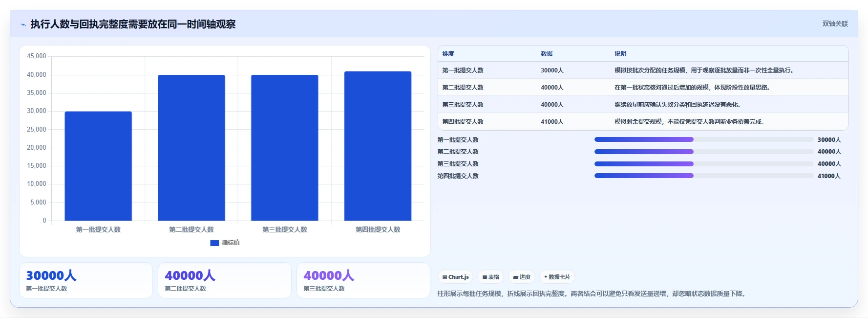The image size is (868, 318).
Task: Click the Chart.js tag chip
Action: [x=456, y=277]
